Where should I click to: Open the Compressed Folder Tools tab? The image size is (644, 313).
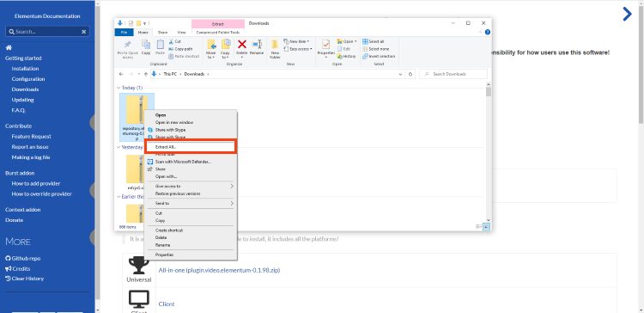[x=218, y=33]
